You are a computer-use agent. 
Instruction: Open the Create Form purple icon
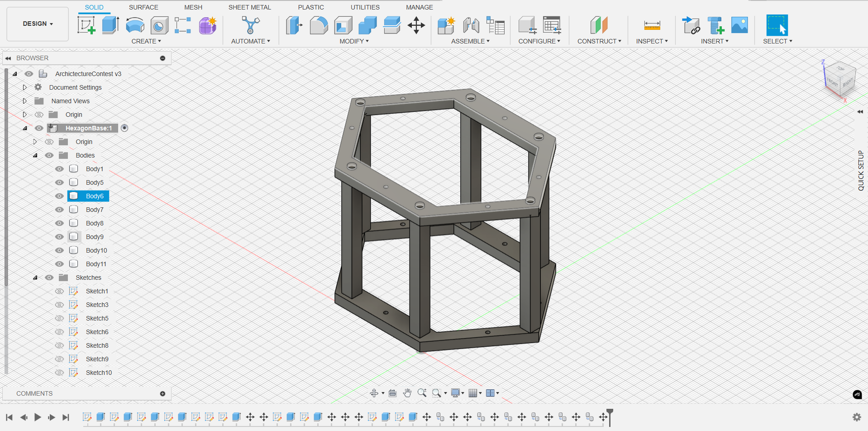(x=208, y=25)
